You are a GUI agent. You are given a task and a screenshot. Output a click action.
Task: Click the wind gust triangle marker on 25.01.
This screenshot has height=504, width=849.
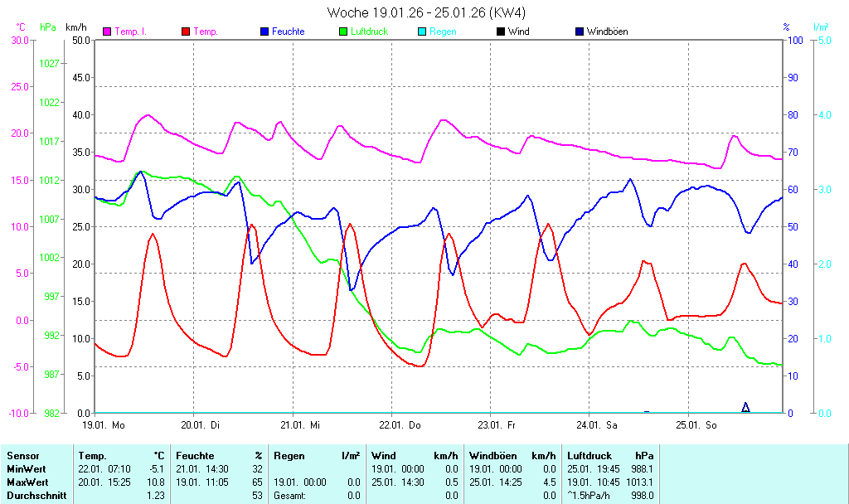pyautogui.click(x=745, y=407)
